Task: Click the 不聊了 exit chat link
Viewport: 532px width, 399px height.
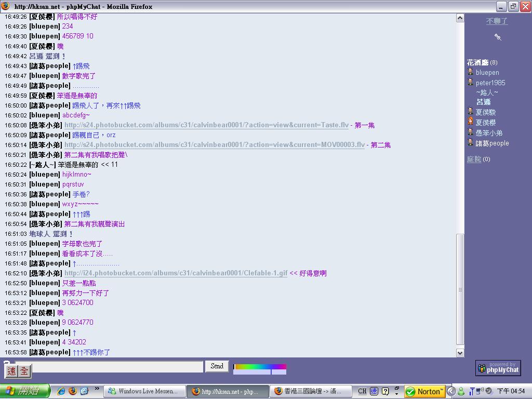Action: tap(497, 21)
